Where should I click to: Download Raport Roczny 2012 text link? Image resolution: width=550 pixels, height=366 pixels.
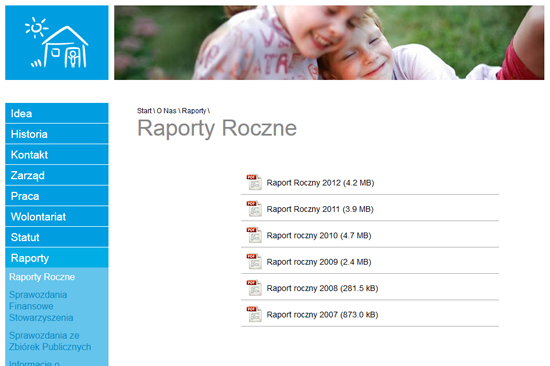point(320,183)
